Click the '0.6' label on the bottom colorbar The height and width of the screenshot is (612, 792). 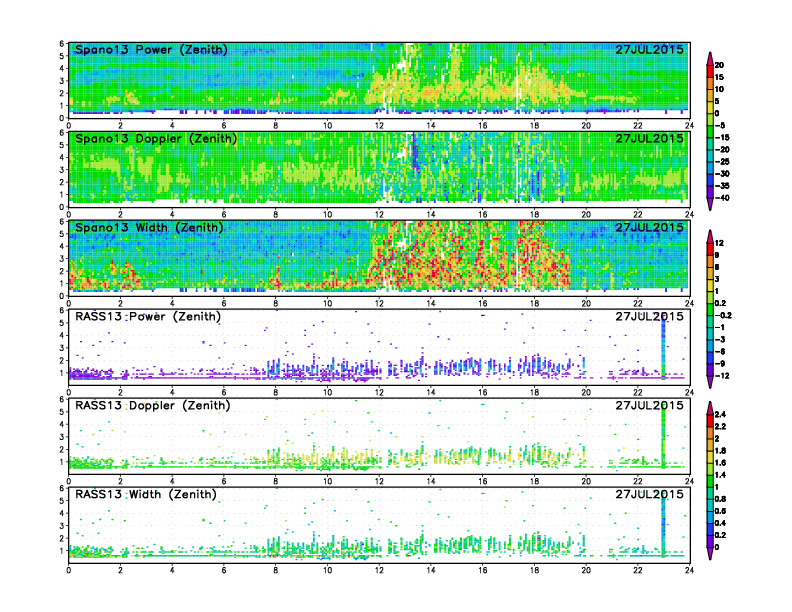pos(720,511)
